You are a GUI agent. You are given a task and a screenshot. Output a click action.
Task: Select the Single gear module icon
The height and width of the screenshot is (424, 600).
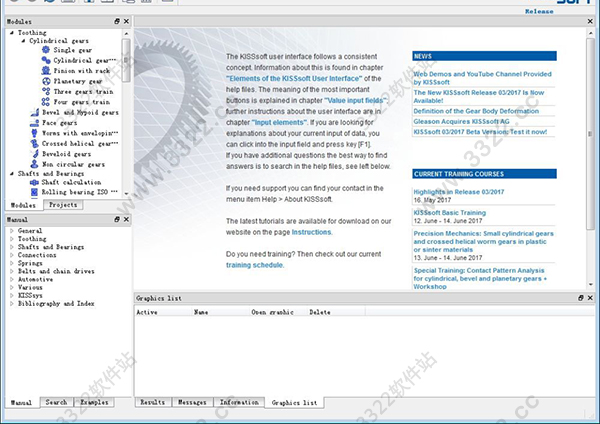click(46, 50)
